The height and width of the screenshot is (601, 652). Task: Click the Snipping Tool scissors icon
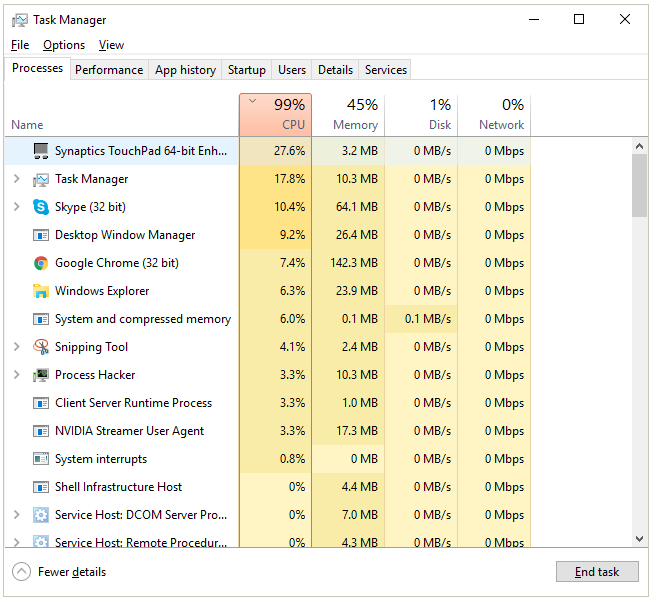pos(41,347)
